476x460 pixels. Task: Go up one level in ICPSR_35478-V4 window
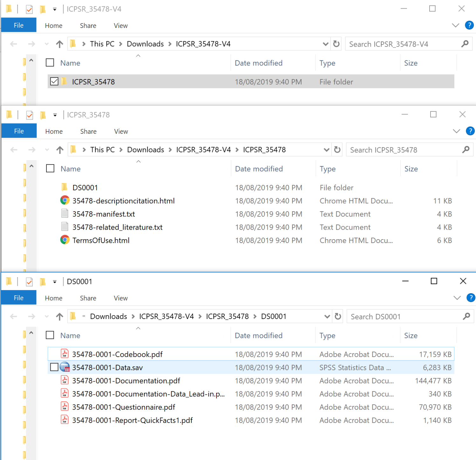point(59,44)
